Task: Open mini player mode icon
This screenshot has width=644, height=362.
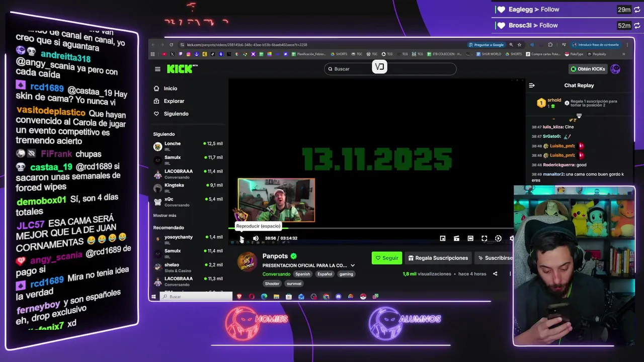Action: click(x=443, y=238)
